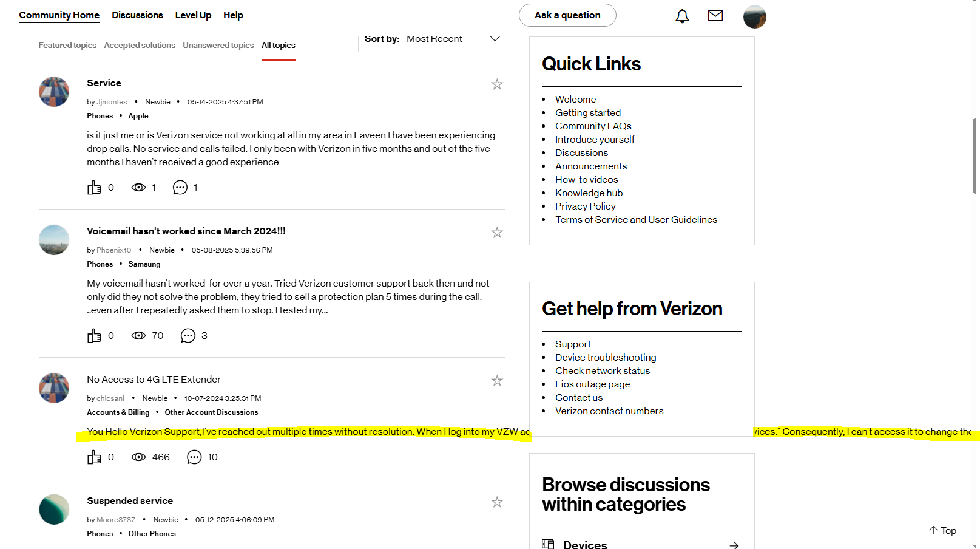Open the user profile avatar menu
Screen dimensions: 980x549
pyautogui.click(x=755, y=16)
